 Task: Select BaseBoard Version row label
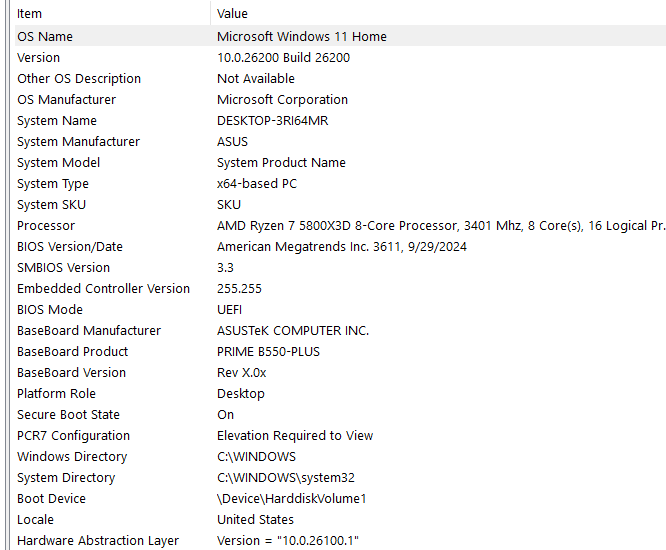click(72, 373)
